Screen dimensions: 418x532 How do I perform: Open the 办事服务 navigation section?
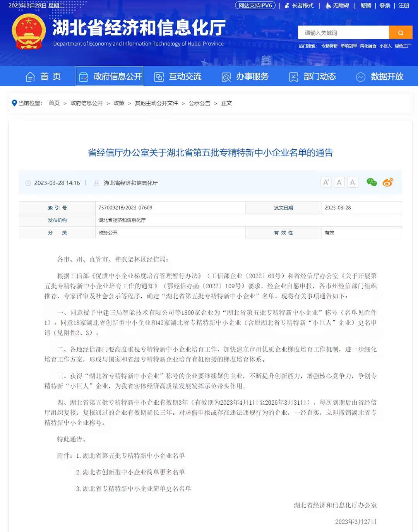pos(245,77)
